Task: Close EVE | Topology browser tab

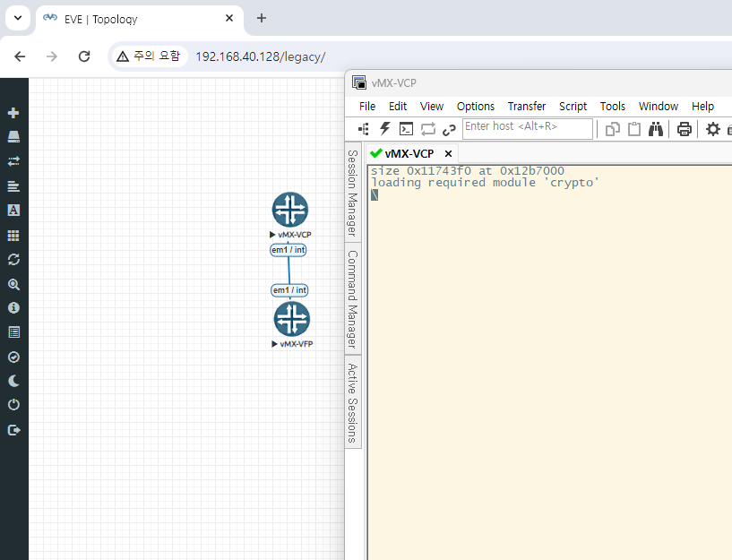Action: pyautogui.click(x=229, y=18)
